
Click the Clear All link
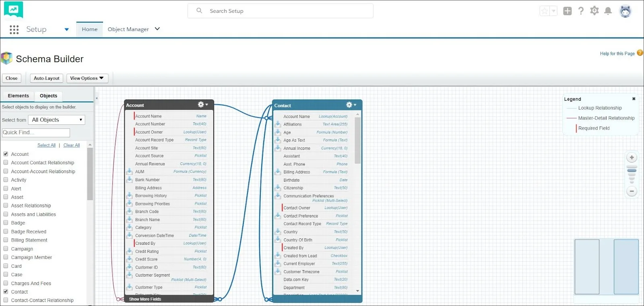[x=72, y=145]
